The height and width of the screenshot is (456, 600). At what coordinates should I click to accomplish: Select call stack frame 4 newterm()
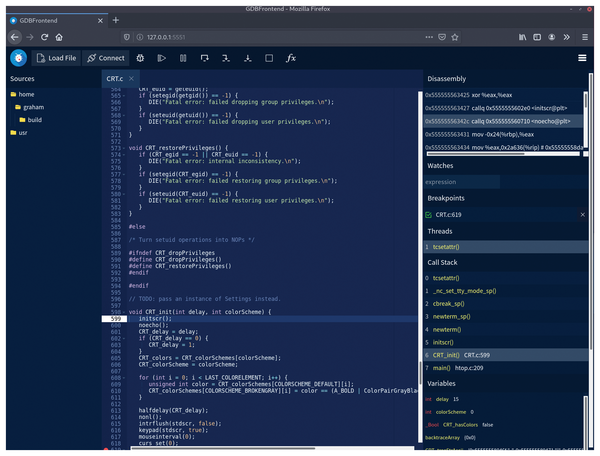[506, 330]
